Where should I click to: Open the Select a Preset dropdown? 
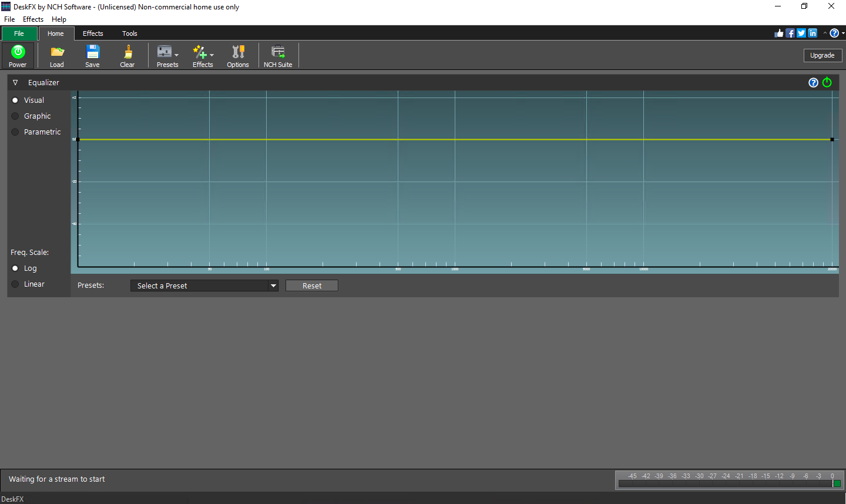(204, 285)
